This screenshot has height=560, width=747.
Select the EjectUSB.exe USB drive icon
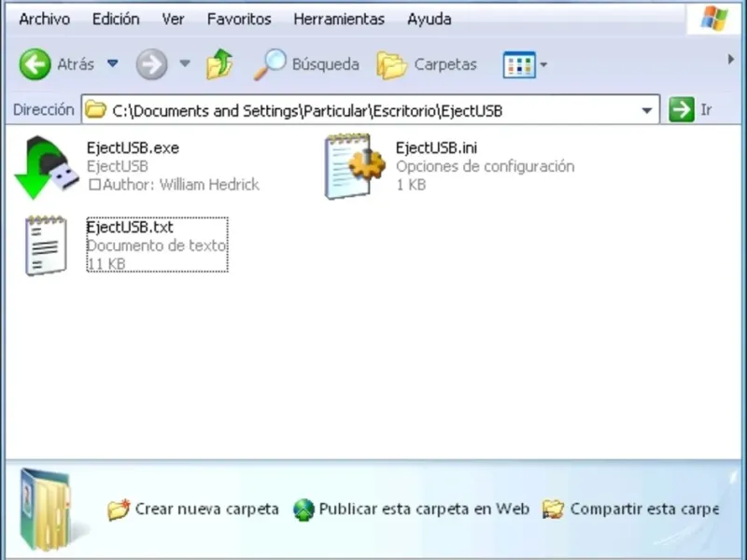pyautogui.click(x=47, y=167)
